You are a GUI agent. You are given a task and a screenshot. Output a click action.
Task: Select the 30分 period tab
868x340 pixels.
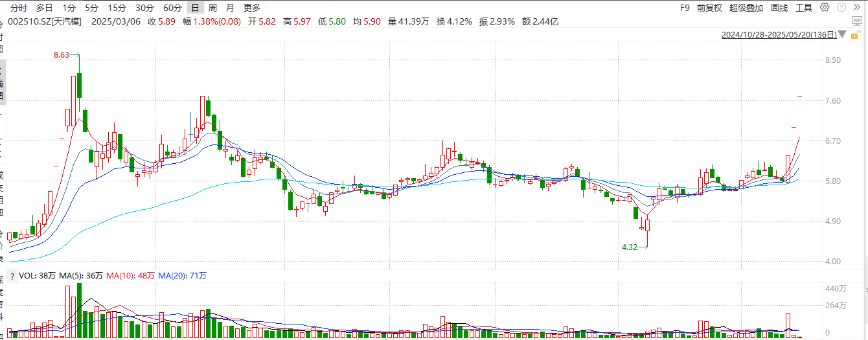(x=144, y=8)
